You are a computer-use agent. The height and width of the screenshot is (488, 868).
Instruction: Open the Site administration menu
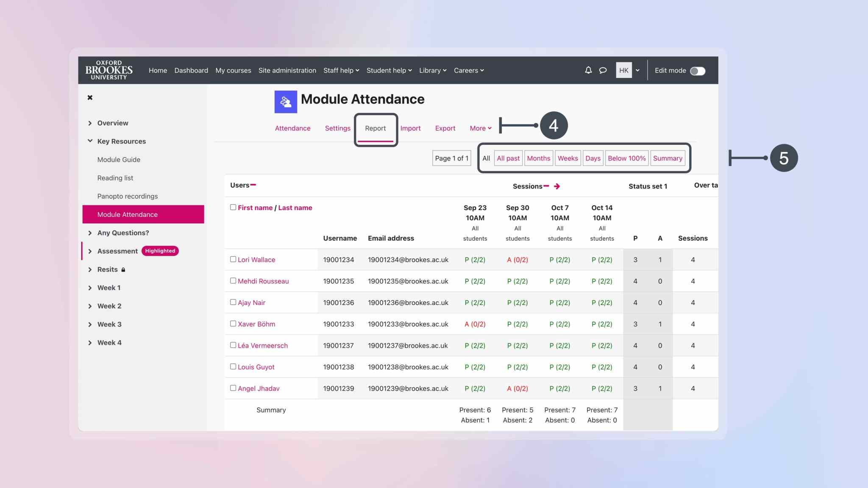tap(287, 70)
